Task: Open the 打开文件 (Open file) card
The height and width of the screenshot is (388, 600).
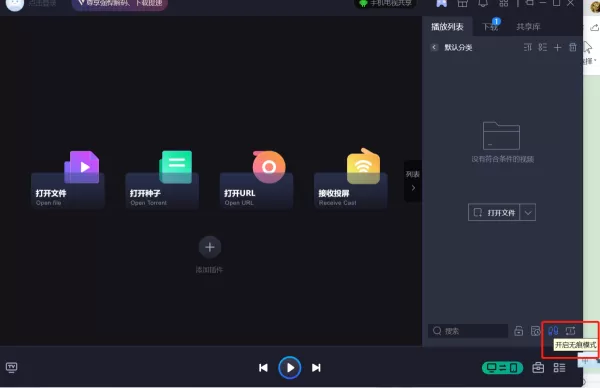Action: [68, 180]
